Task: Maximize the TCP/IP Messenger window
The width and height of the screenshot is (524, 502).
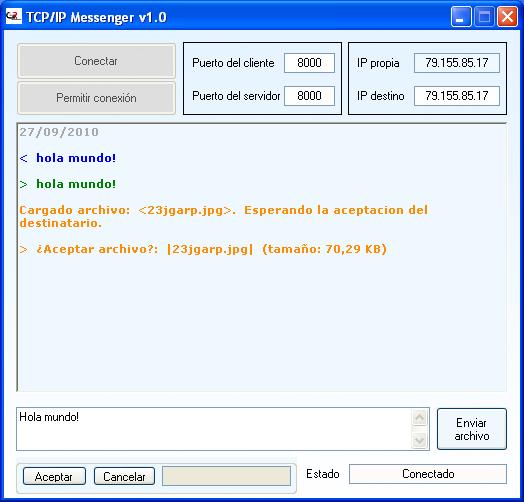Action: (484, 16)
